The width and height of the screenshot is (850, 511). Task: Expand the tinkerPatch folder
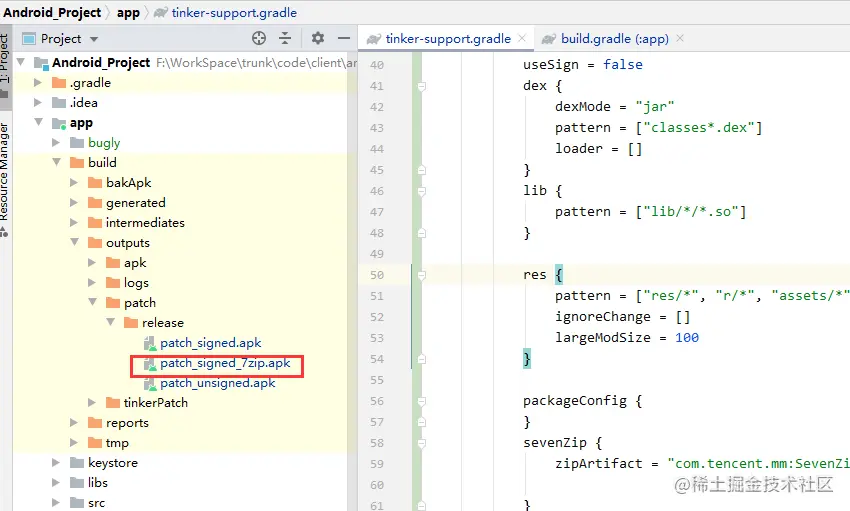pyautogui.click(x=92, y=403)
